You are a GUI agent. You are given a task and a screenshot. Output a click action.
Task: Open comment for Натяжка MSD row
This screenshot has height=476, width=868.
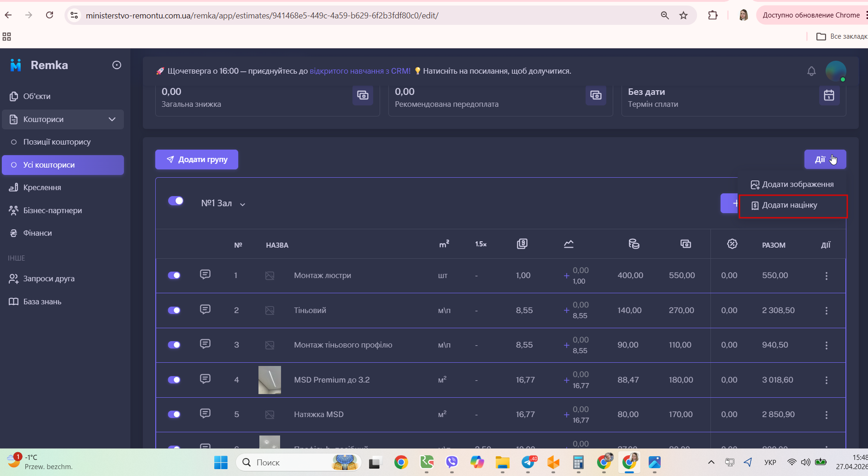pos(205,414)
